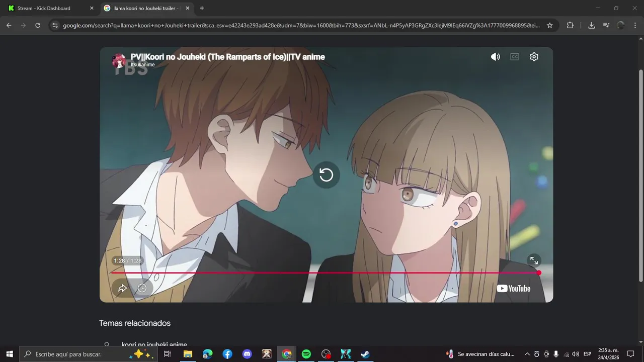Click the red video progress bar
This screenshot has width=644, height=362.
point(325,273)
